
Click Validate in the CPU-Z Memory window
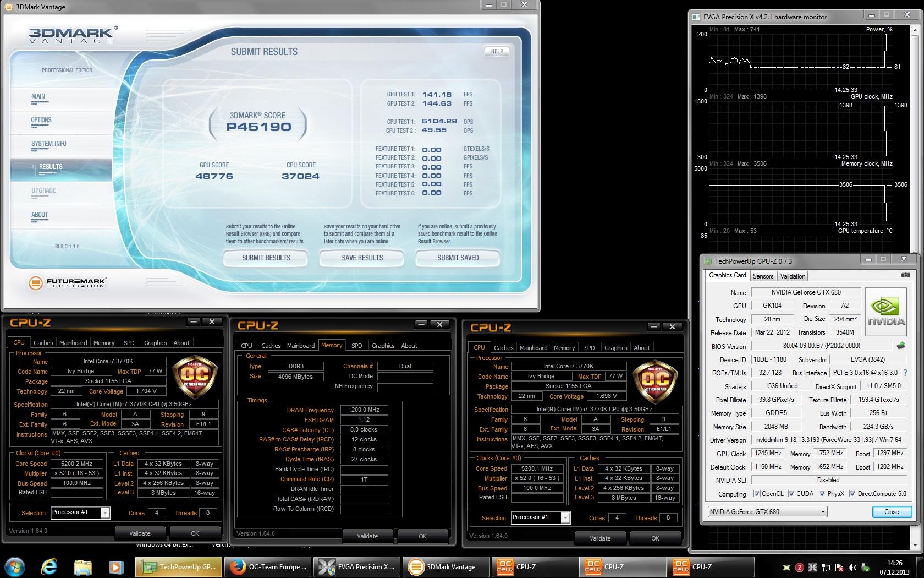point(367,536)
